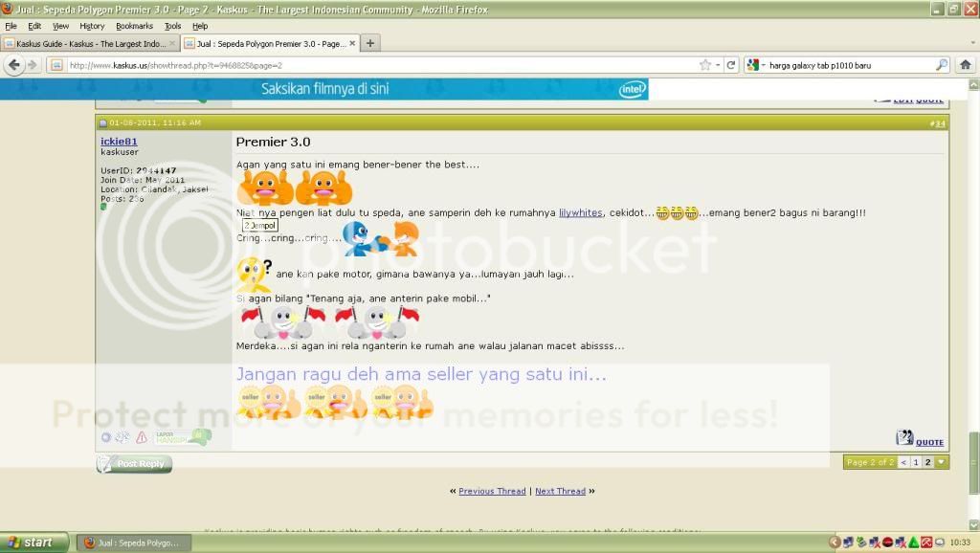
Task: Open the Windows start menu
Action: coord(33,542)
